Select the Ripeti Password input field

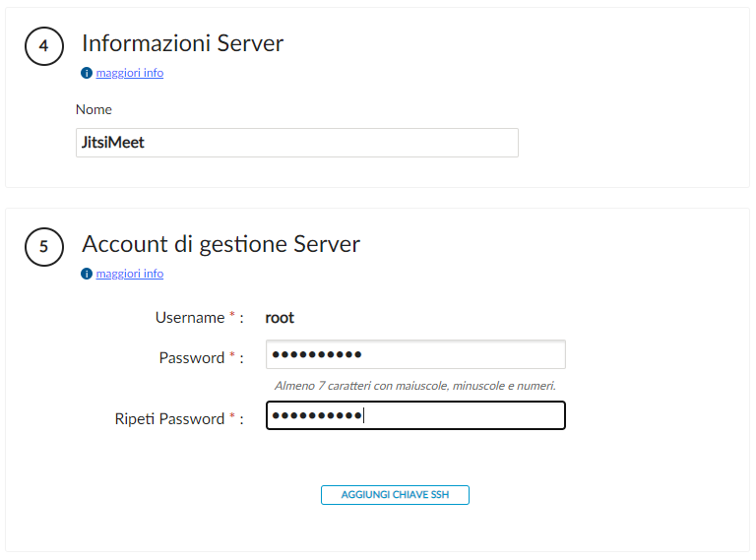point(415,415)
